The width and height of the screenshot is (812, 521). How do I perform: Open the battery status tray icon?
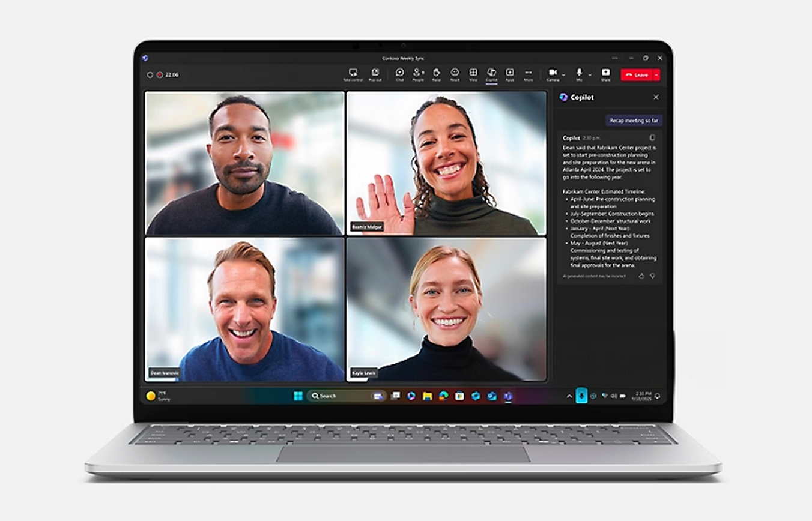[x=623, y=396]
